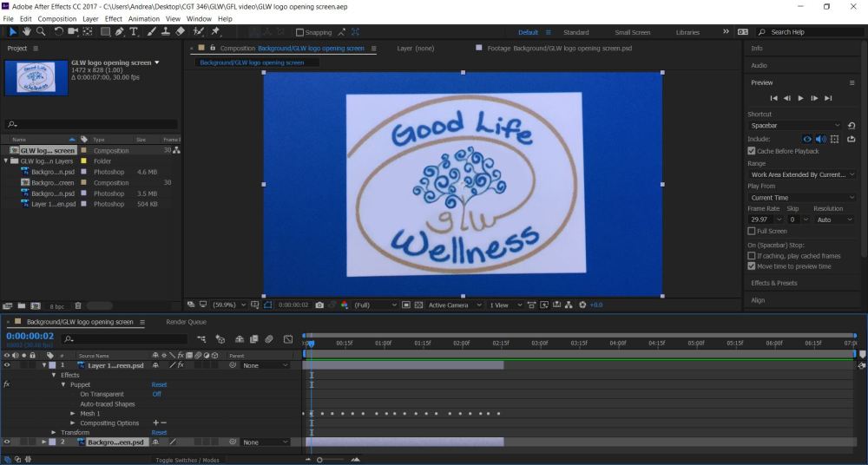Toggle include video eye button in Preview

pyautogui.click(x=807, y=139)
